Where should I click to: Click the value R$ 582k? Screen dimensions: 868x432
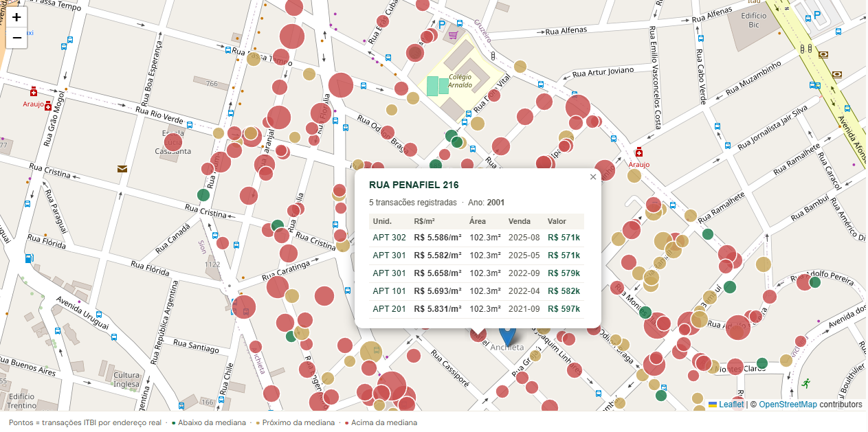564,291
